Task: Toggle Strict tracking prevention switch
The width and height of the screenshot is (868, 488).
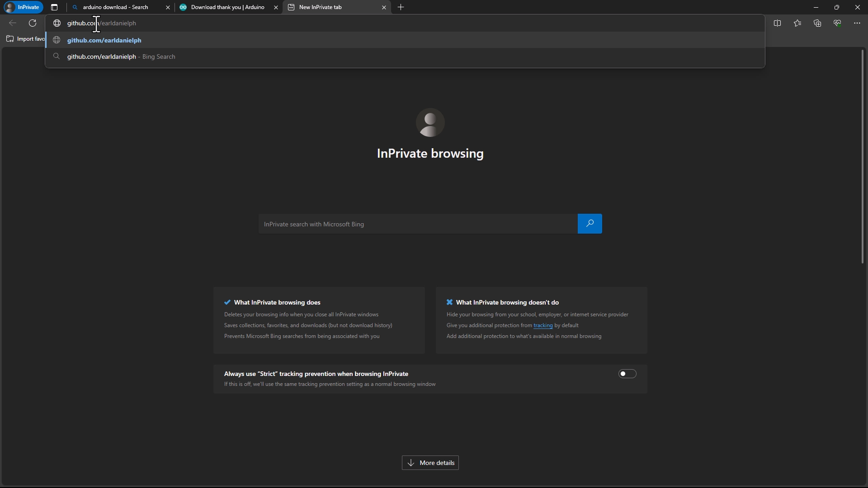Action: pyautogui.click(x=627, y=374)
